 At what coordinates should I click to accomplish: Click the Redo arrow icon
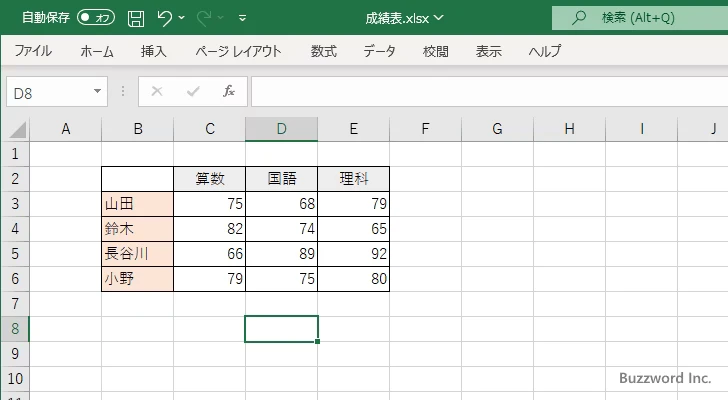pyautogui.click(x=203, y=18)
